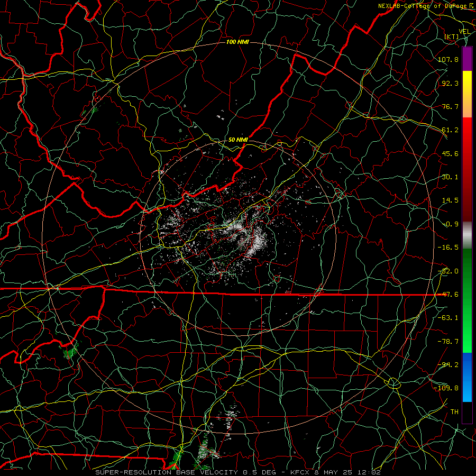Click the [KT] units label
This screenshot has width=476, height=476.
click(452, 36)
